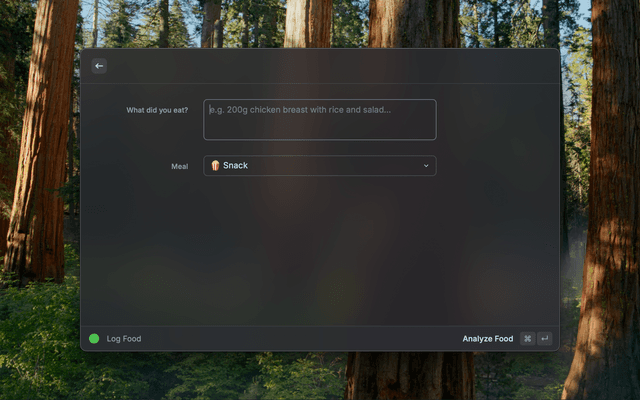
Task: Click the popcorn emoji in Meal field
Action: [x=215, y=165]
